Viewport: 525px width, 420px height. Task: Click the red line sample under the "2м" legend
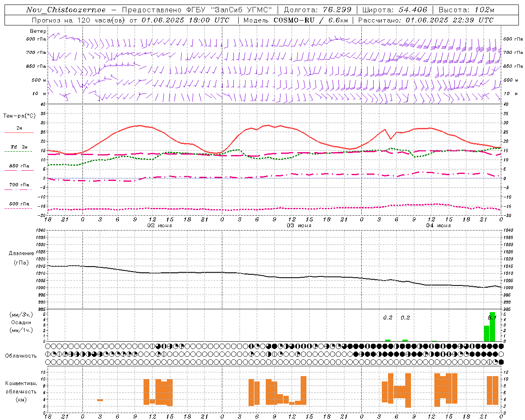pos(19,132)
